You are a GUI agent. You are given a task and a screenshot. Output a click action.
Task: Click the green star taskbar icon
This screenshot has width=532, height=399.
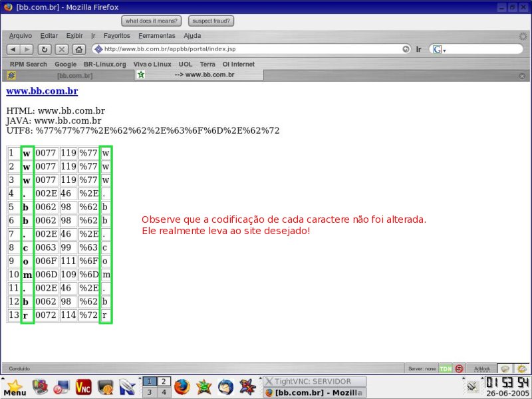pyautogui.click(x=204, y=387)
